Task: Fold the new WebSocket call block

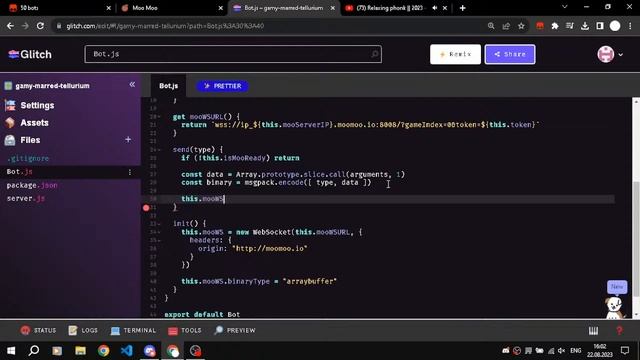Action: coord(159,232)
